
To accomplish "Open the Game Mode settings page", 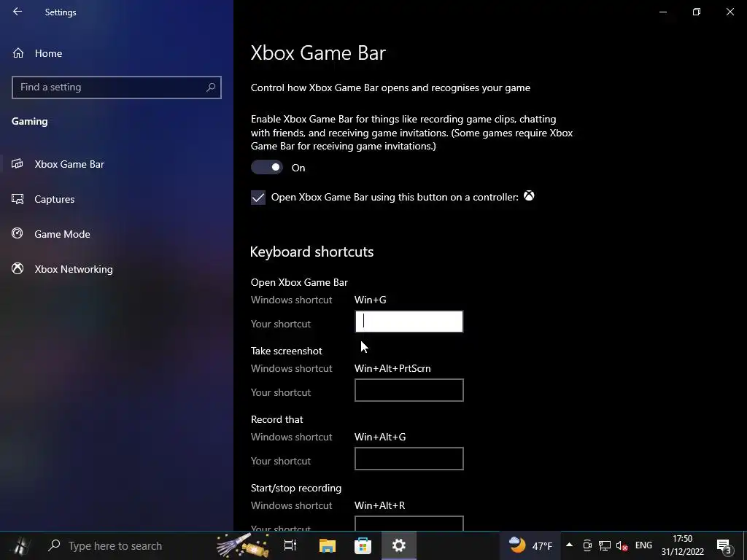I will (x=62, y=234).
